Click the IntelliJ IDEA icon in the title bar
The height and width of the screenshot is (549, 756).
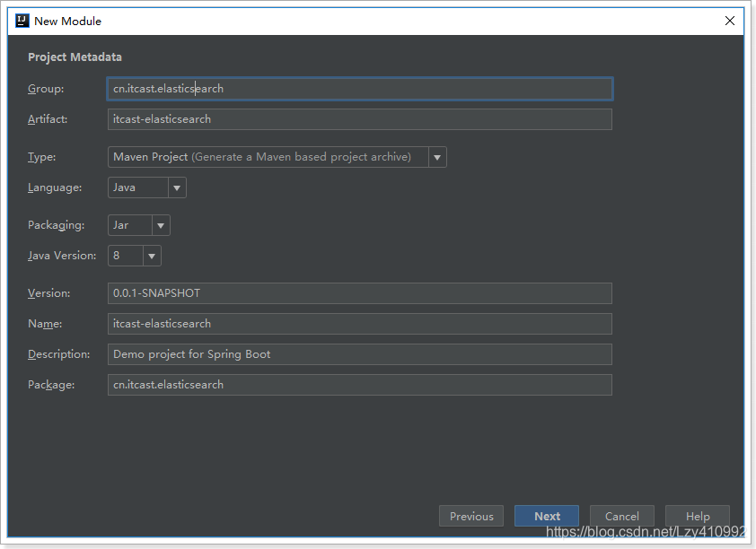22,20
